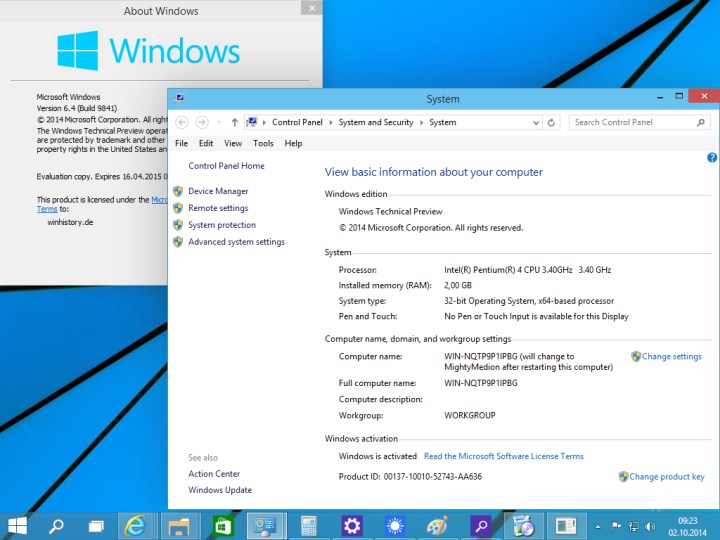The height and width of the screenshot is (540, 720).
Task: Open the Calculator taskbar icon
Action: click(309, 526)
